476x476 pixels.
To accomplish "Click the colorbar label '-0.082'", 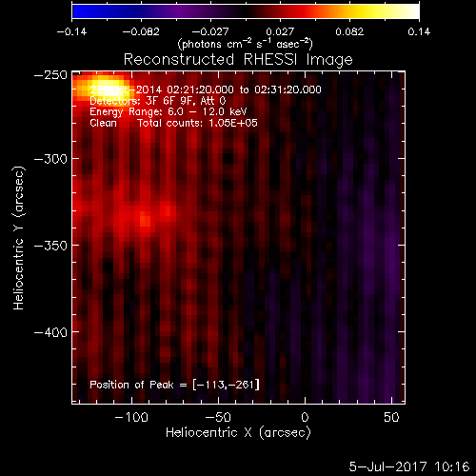I will [141, 31].
